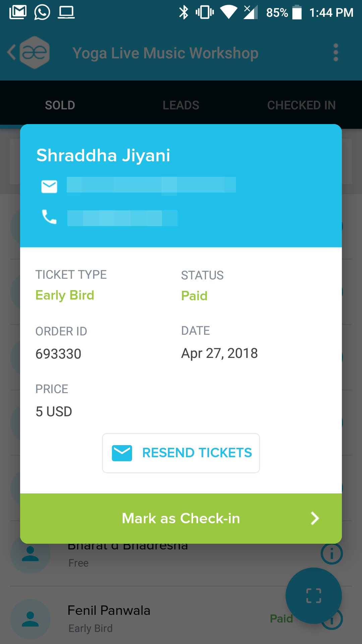Tap the order ID 693330

58,354
